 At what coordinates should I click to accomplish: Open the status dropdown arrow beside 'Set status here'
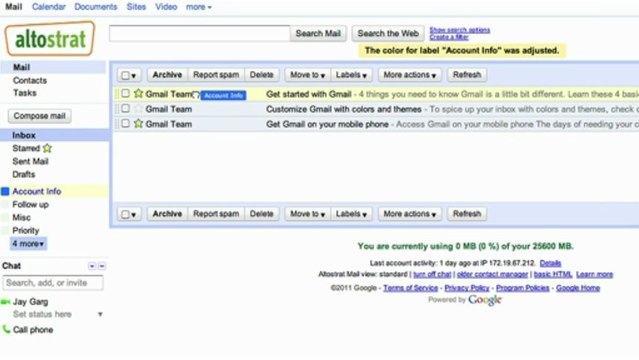(100, 314)
